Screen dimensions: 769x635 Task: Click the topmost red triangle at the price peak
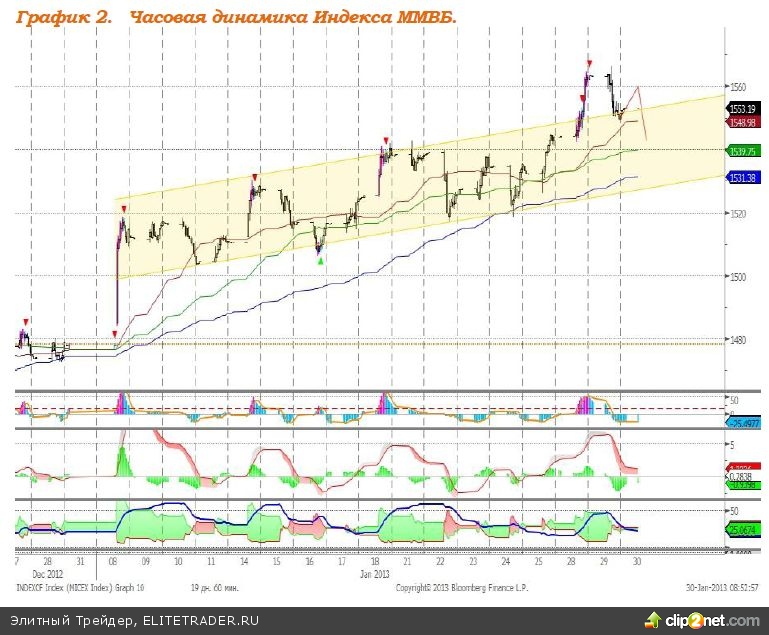589,63
